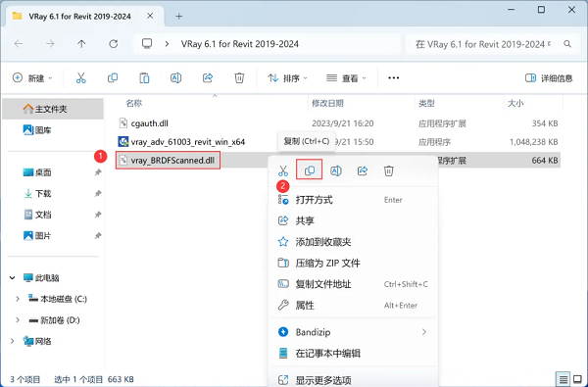Click the search magnifier icon
Image resolution: width=588 pixels, height=387 pixels.
point(567,44)
